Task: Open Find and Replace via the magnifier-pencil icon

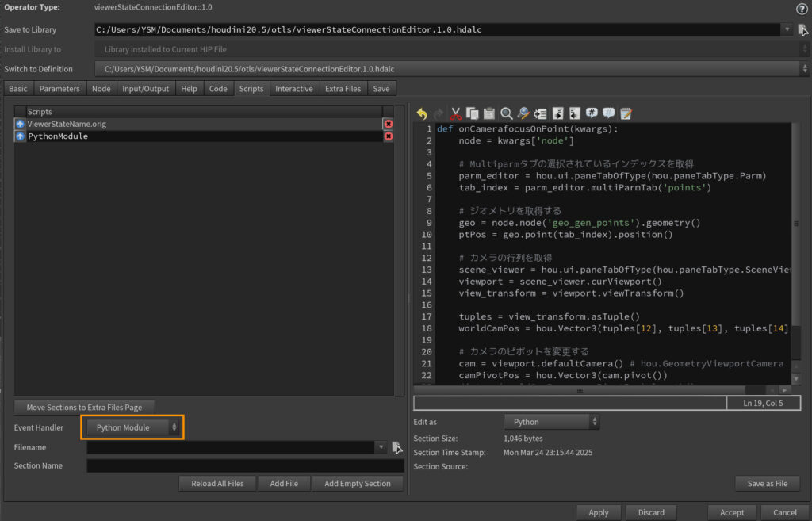Action: tap(523, 113)
